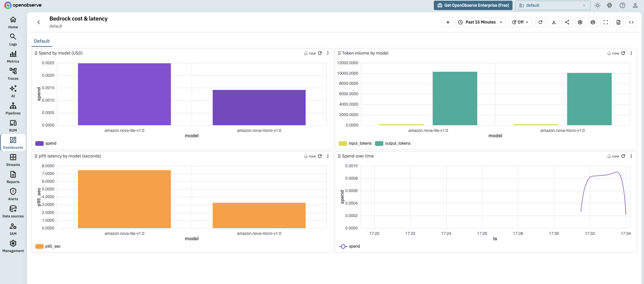Refresh the p95 latency by model panel

pos(320,156)
